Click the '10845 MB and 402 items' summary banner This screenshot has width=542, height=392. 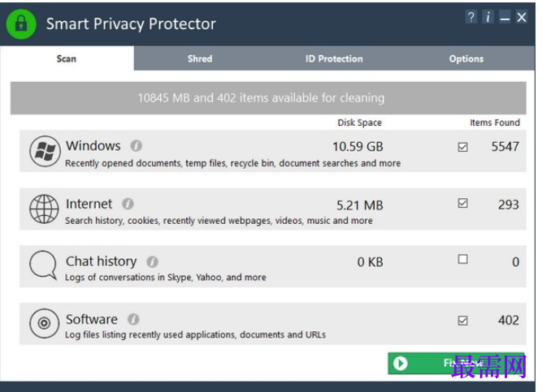[268, 97]
